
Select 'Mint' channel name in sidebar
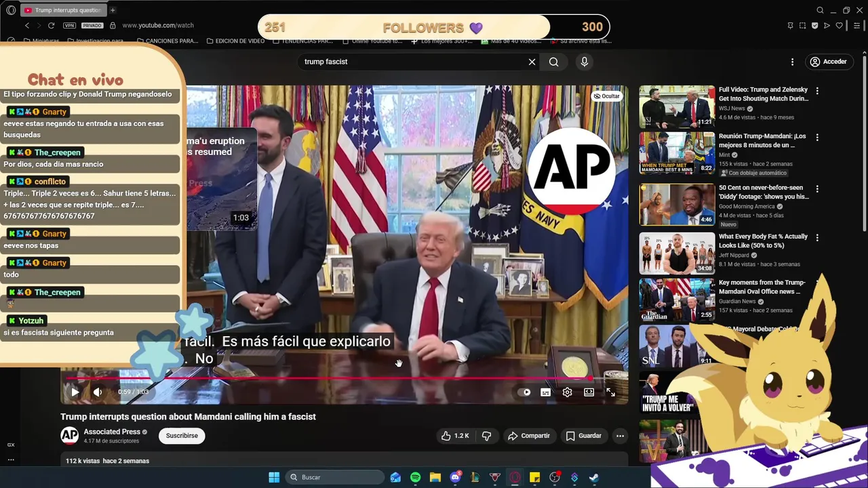click(725, 155)
